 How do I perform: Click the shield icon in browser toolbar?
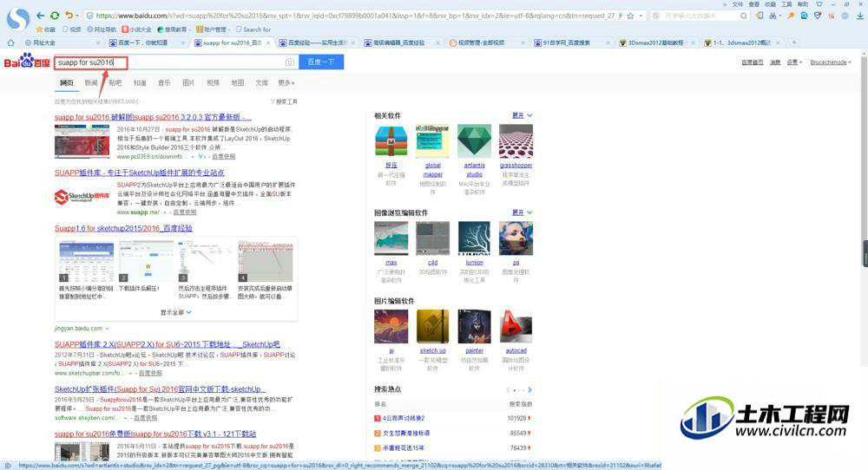point(818,16)
